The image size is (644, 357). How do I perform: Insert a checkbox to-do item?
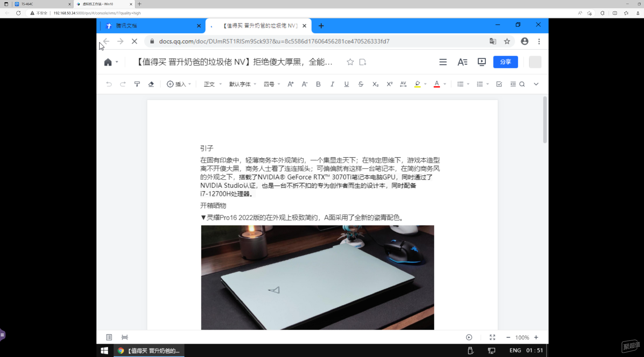pos(499,84)
